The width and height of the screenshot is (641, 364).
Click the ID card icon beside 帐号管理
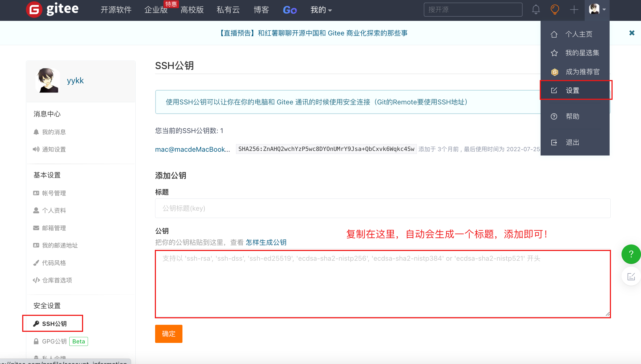[x=36, y=193]
